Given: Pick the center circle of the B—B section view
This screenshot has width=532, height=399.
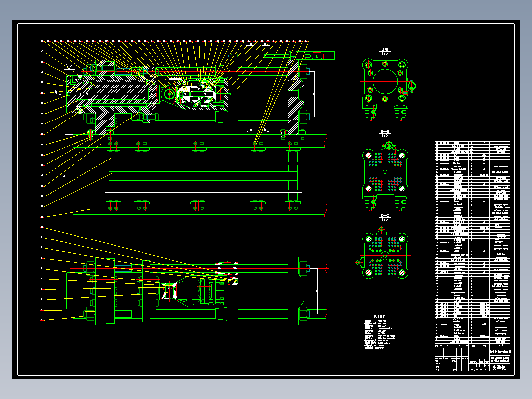Looking at the screenshot, I should click(385, 172).
